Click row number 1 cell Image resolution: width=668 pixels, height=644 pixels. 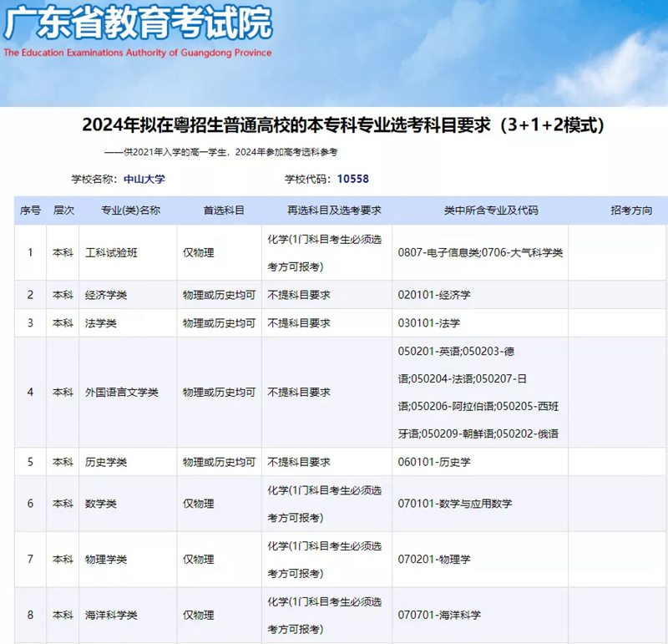point(30,253)
